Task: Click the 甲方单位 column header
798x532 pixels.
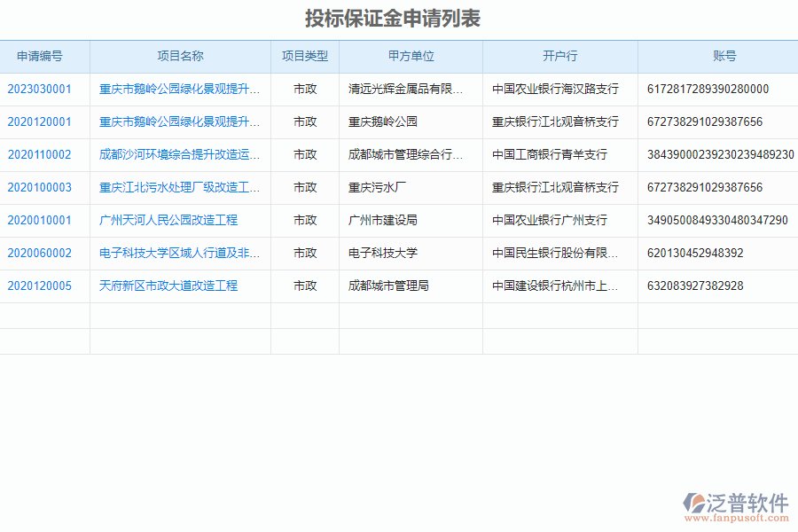Action: click(x=411, y=56)
